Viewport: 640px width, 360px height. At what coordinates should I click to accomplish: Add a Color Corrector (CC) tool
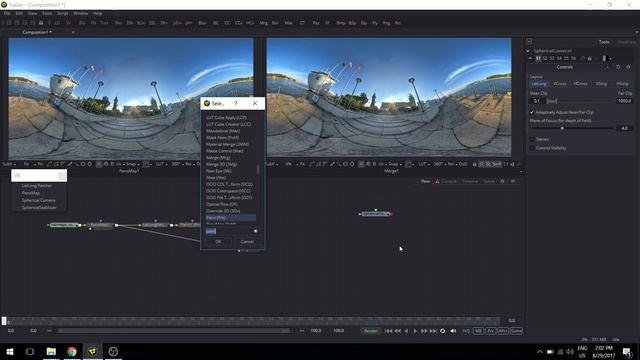pyautogui.click(x=227, y=23)
